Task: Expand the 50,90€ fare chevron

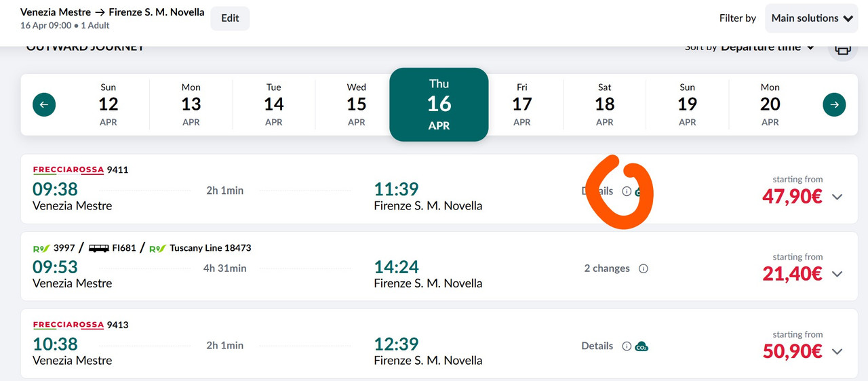Action: click(x=837, y=351)
